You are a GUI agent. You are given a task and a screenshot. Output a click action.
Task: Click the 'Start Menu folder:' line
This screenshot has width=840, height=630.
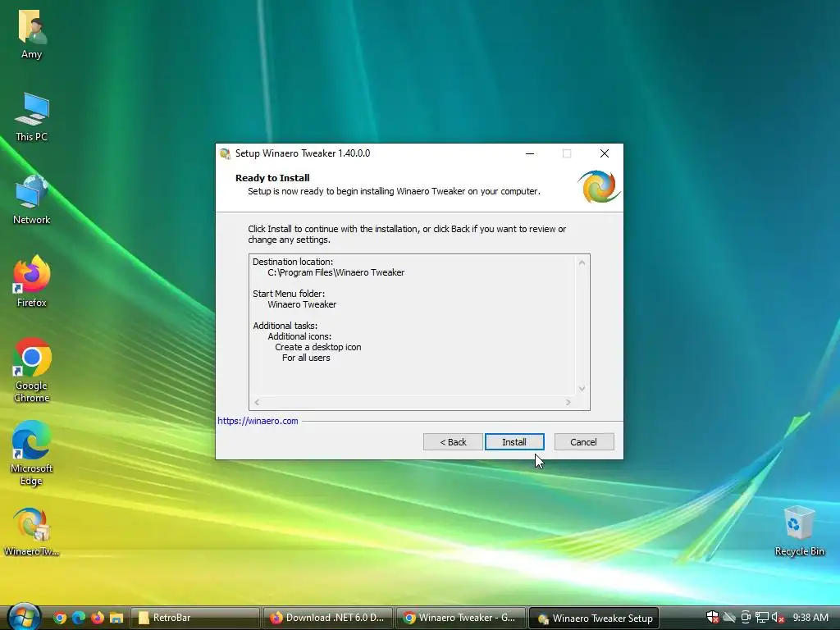click(289, 294)
